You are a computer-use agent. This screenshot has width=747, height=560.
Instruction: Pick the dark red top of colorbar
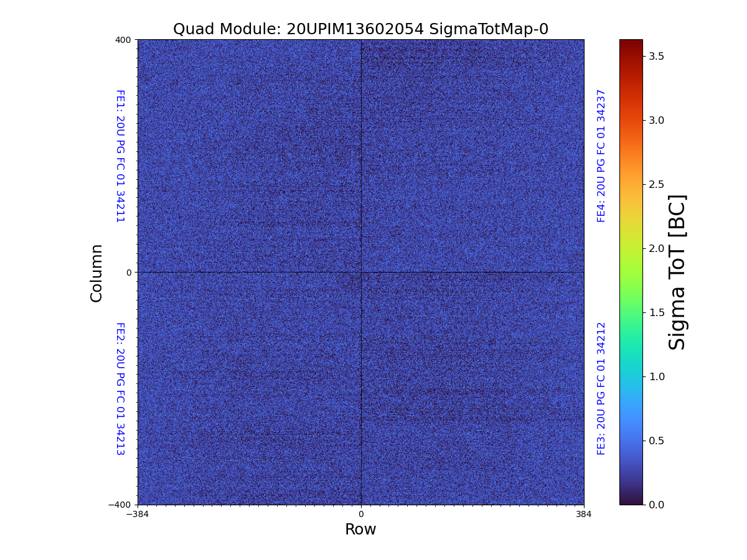point(631,44)
